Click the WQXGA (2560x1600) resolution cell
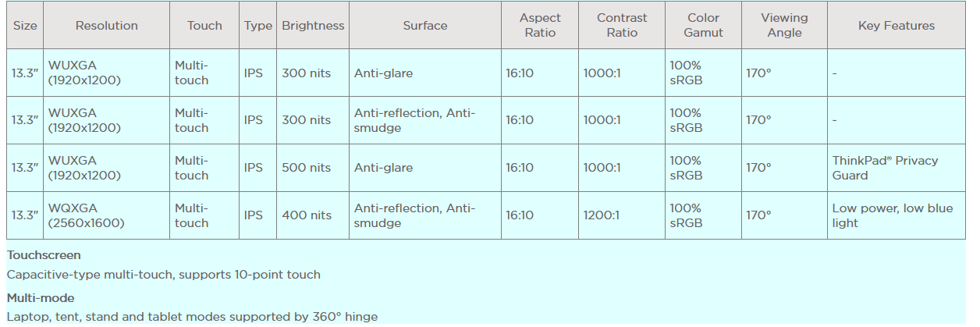Image resolution: width=980 pixels, height=327 pixels. click(x=84, y=215)
